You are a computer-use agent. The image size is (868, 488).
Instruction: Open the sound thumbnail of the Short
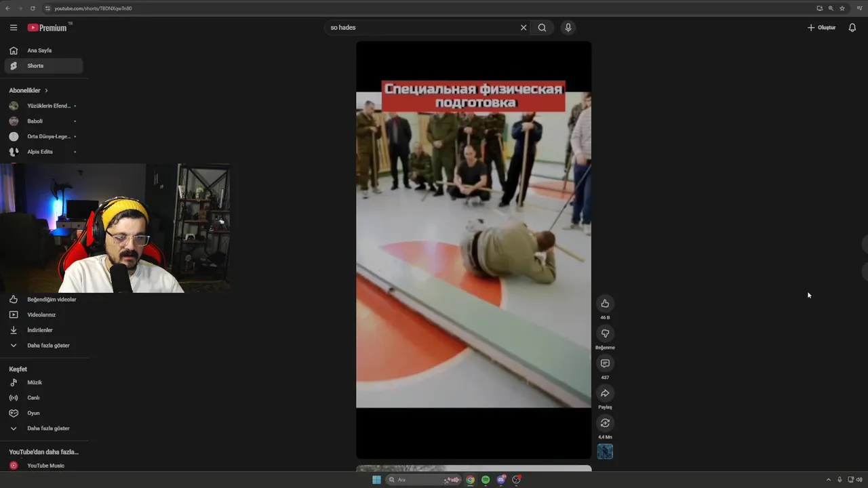coord(605,451)
